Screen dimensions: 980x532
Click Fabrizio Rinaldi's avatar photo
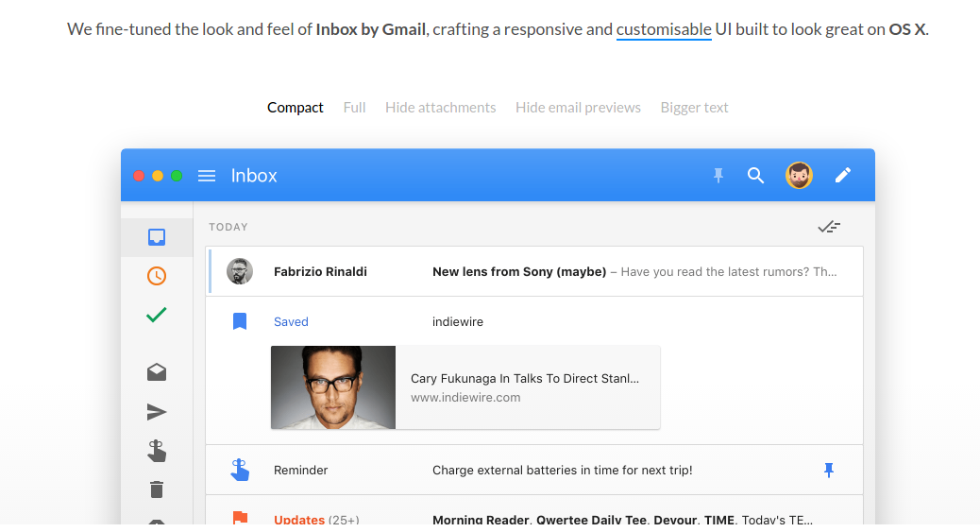pyautogui.click(x=240, y=271)
